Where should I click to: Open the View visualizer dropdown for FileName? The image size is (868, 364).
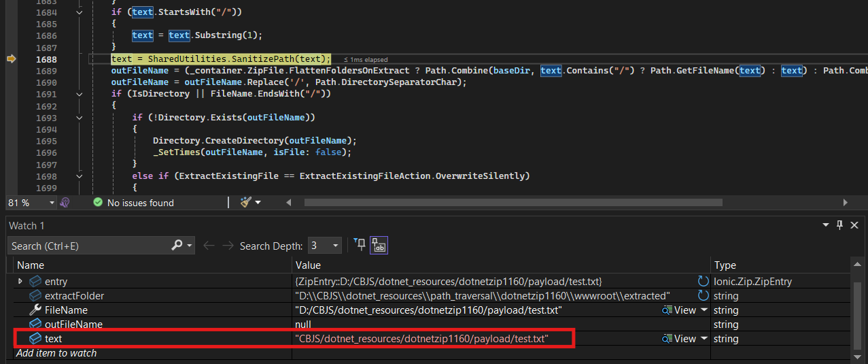pyautogui.click(x=704, y=310)
